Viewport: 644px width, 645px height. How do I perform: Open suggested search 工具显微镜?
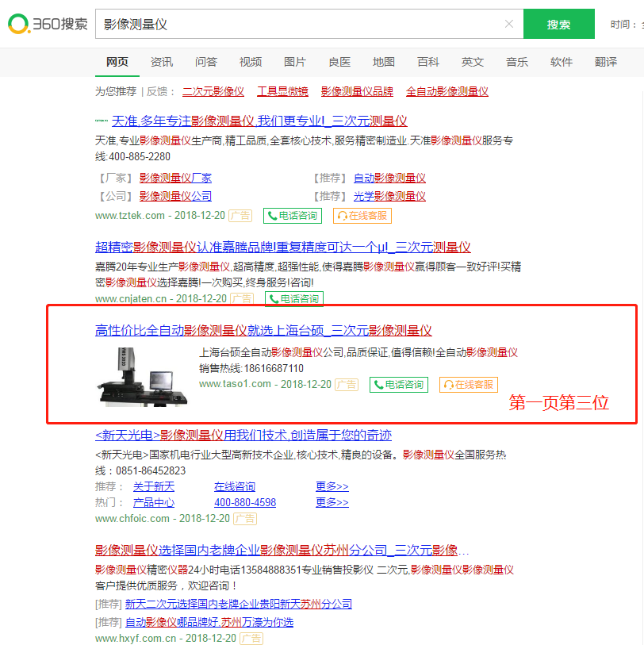tap(282, 91)
